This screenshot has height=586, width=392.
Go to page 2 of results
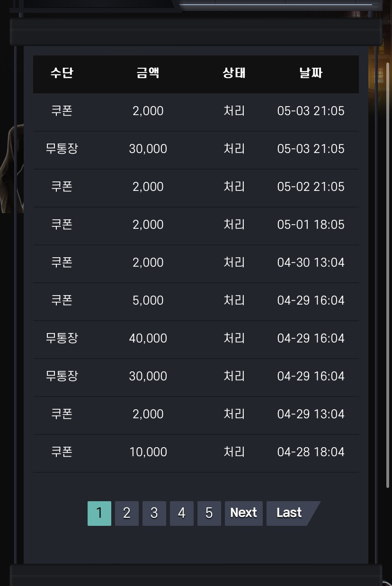[127, 514]
